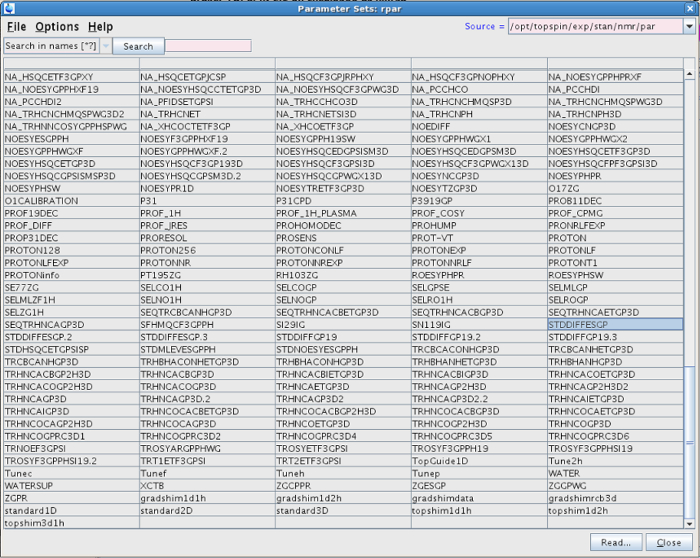Select the TopGuide1D parameter set
Viewport: 700px width, 558px height.
click(x=479, y=461)
